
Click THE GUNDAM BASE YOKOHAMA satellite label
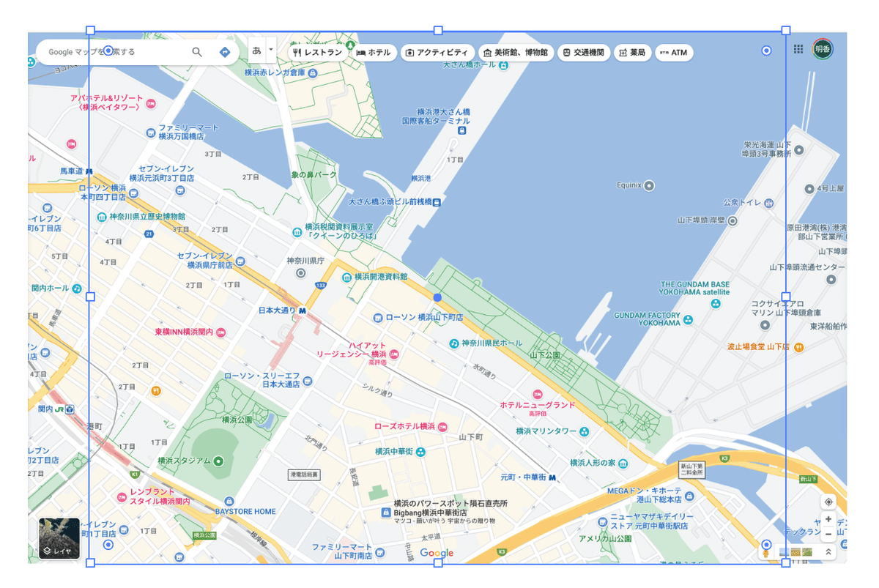point(695,288)
